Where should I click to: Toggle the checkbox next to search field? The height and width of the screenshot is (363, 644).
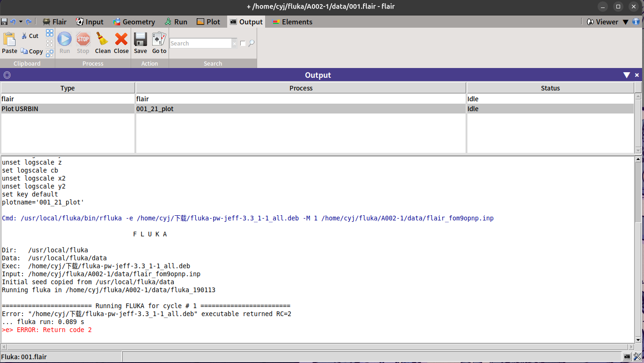pyautogui.click(x=243, y=43)
